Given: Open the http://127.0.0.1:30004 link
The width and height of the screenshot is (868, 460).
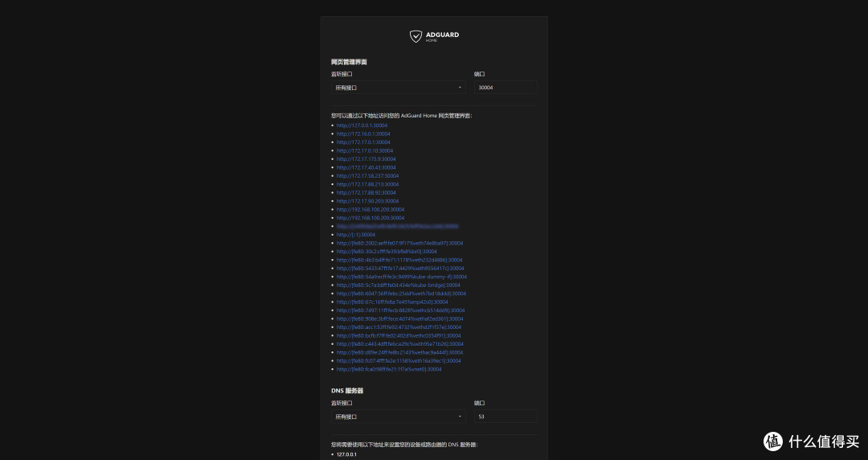Looking at the screenshot, I should point(362,125).
